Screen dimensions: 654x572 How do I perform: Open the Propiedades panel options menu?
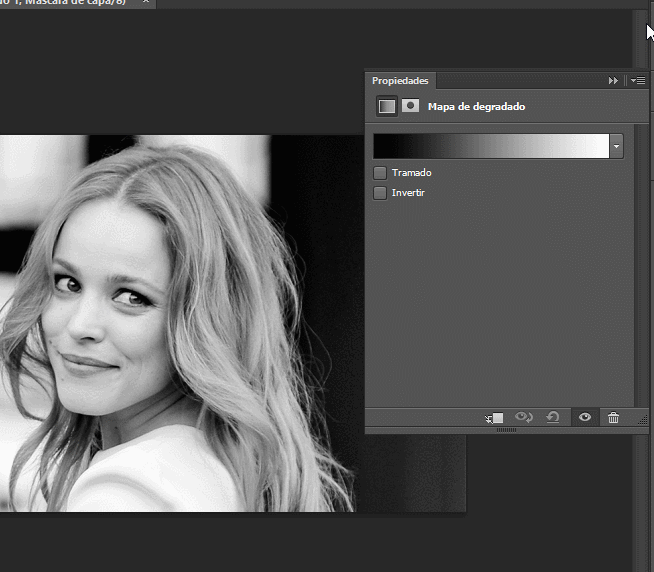click(x=638, y=81)
